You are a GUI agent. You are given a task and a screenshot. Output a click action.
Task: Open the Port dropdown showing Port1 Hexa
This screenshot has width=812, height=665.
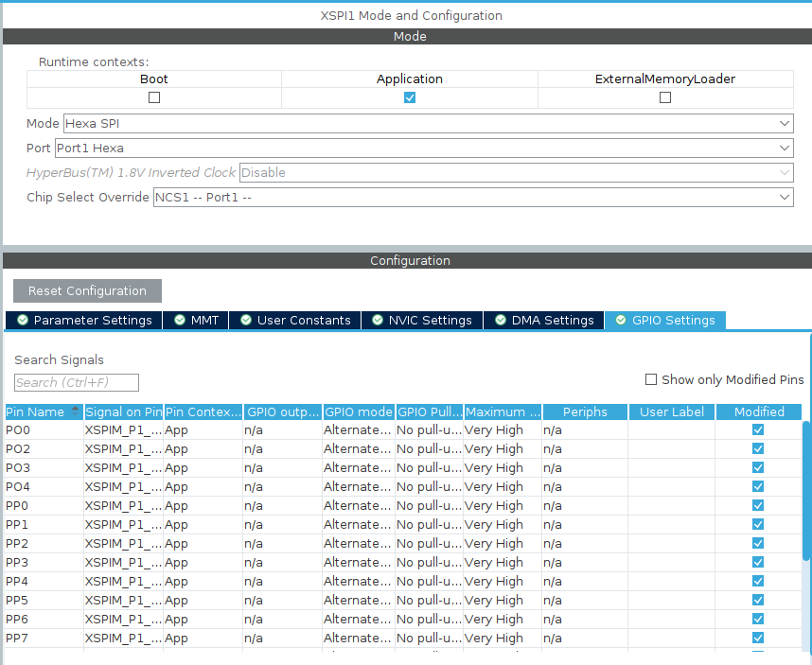tap(424, 148)
